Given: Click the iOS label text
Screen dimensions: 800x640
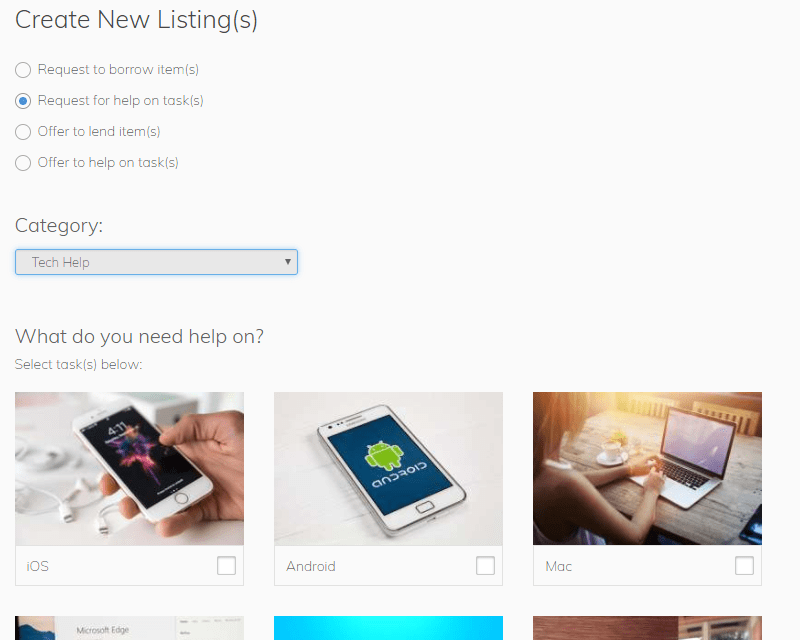Looking at the screenshot, I should (x=38, y=566).
